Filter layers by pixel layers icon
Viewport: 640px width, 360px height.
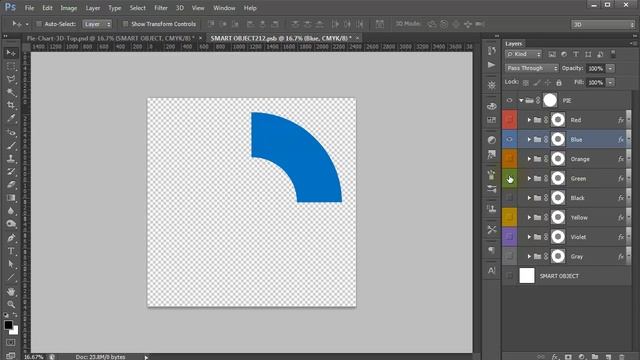[552, 54]
